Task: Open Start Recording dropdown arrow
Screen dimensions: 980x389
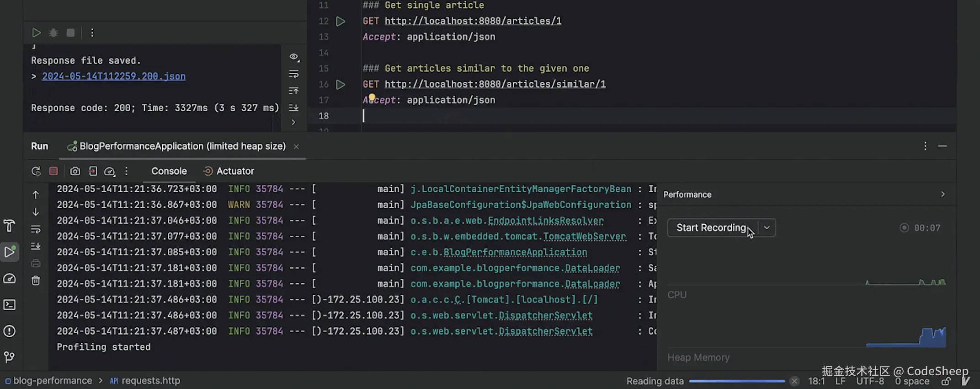Action: 767,228
